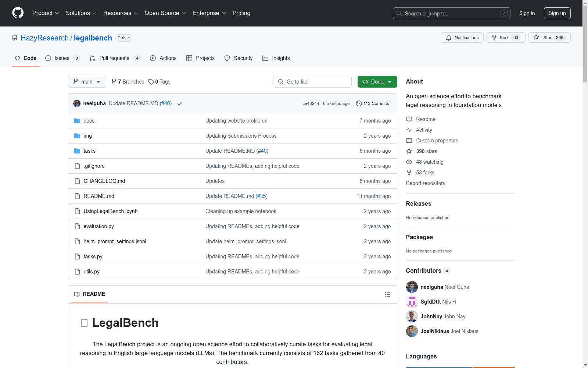
Task: Expand the Open Source menu
Action: point(165,13)
